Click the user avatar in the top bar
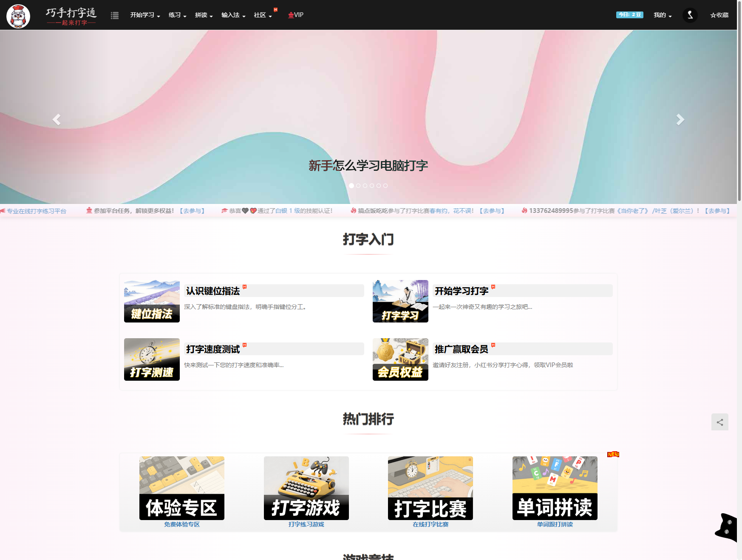The width and height of the screenshot is (742, 560). pyautogui.click(x=690, y=15)
